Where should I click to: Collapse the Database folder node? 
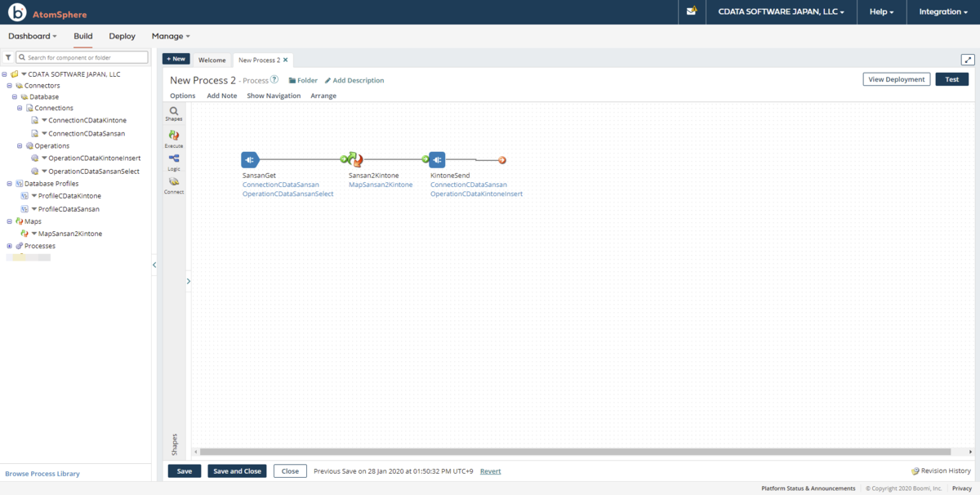(x=14, y=96)
